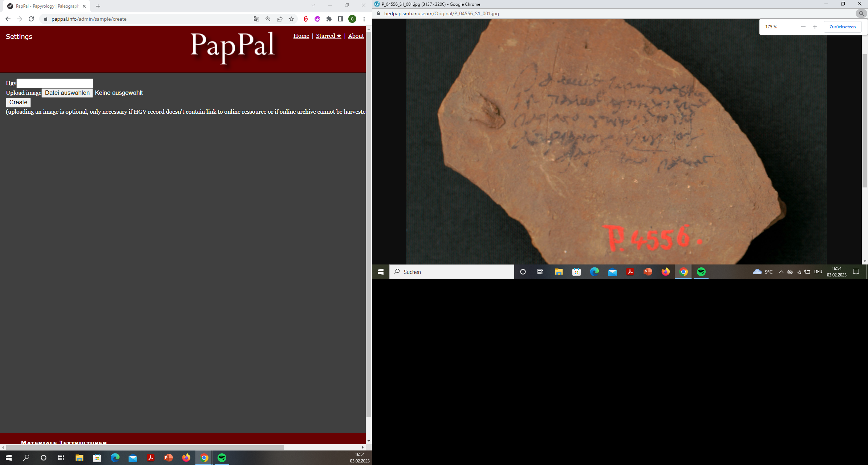Close the PapPal browser tab

pyautogui.click(x=84, y=6)
